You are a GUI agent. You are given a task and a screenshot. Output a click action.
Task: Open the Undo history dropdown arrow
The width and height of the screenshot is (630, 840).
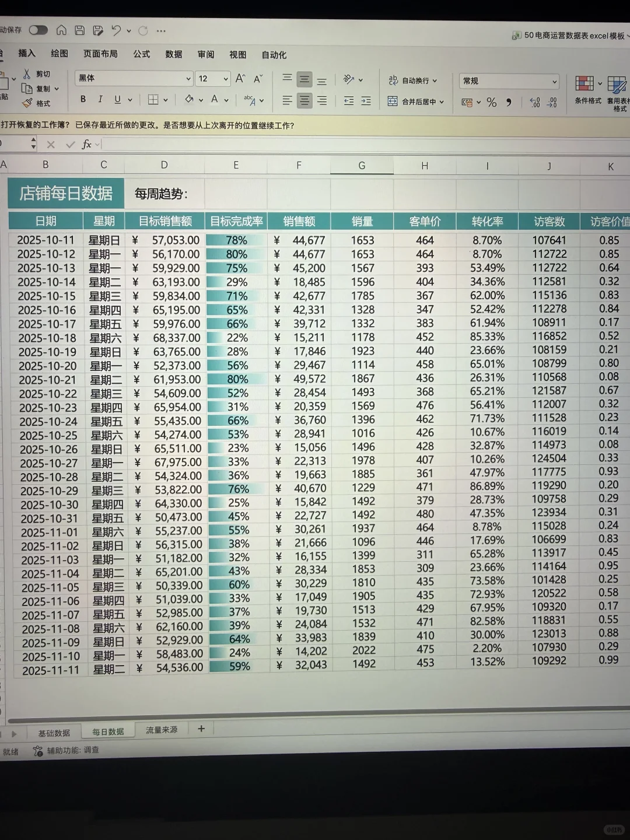[x=129, y=31]
